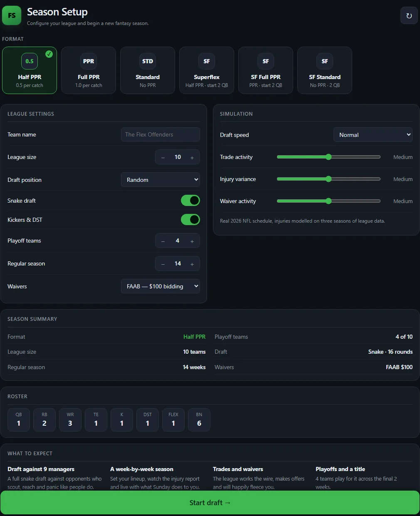The height and width of the screenshot is (516, 420).
Task: Click the summary 'Snake · 16 rounds' value
Action: pyautogui.click(x=390, y=352)
